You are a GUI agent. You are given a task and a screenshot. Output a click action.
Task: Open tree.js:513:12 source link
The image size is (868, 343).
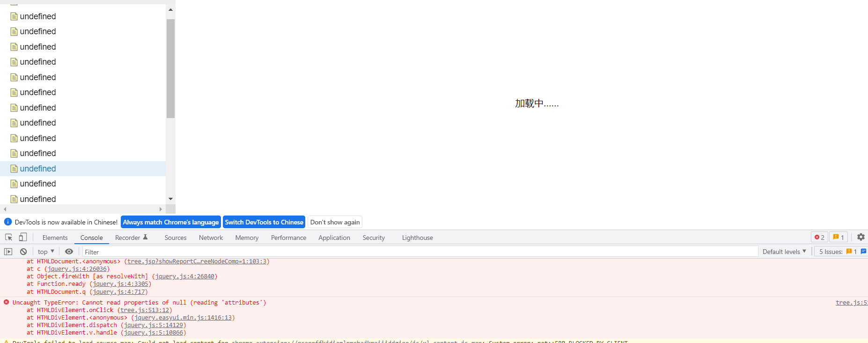145,310
